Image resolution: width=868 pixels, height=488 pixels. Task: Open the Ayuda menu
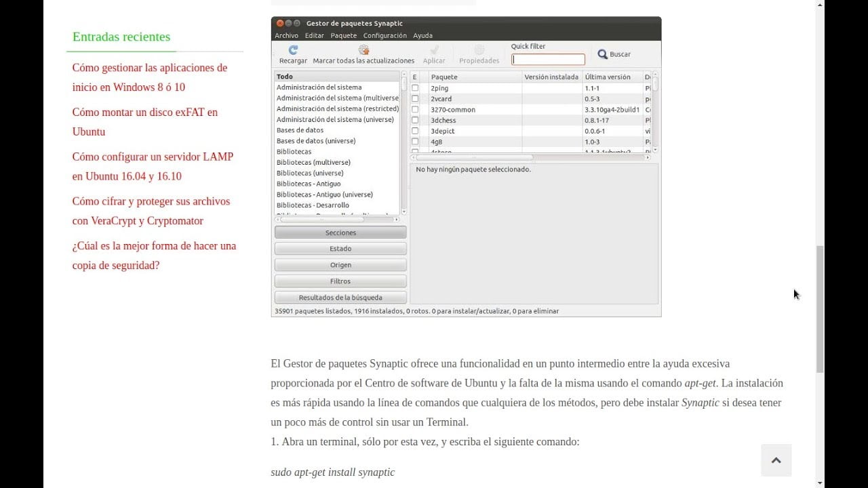(x=422, y=35)
